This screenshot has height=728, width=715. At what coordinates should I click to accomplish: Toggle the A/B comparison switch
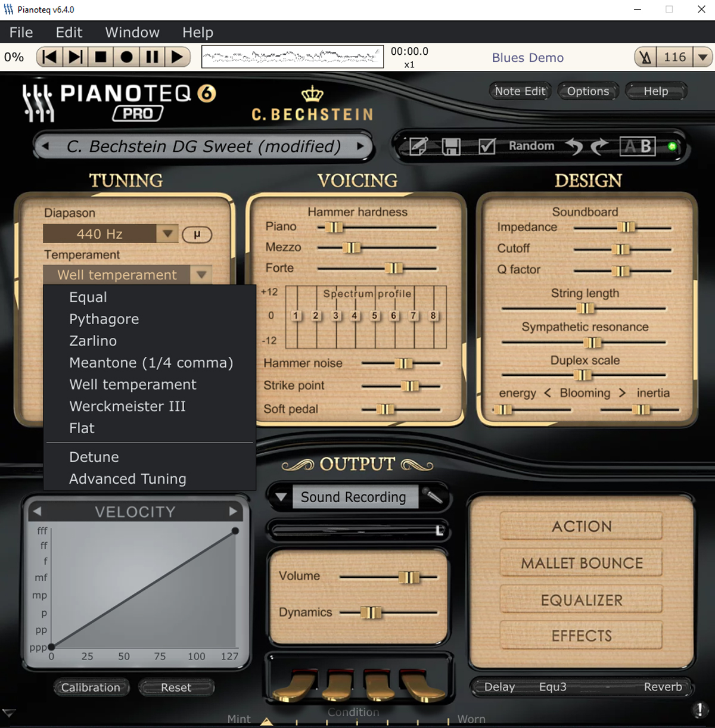click(x=638, y=146)
